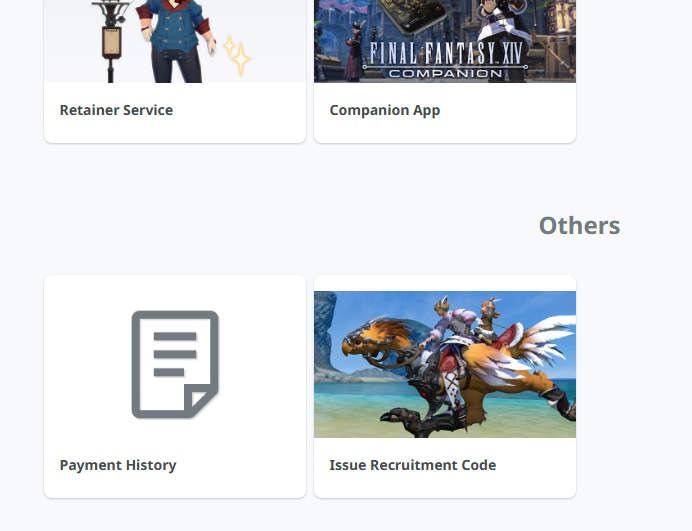692x531 pixels.
Task: Select Issue Recruitment Code label
Action: pos(412,465)
